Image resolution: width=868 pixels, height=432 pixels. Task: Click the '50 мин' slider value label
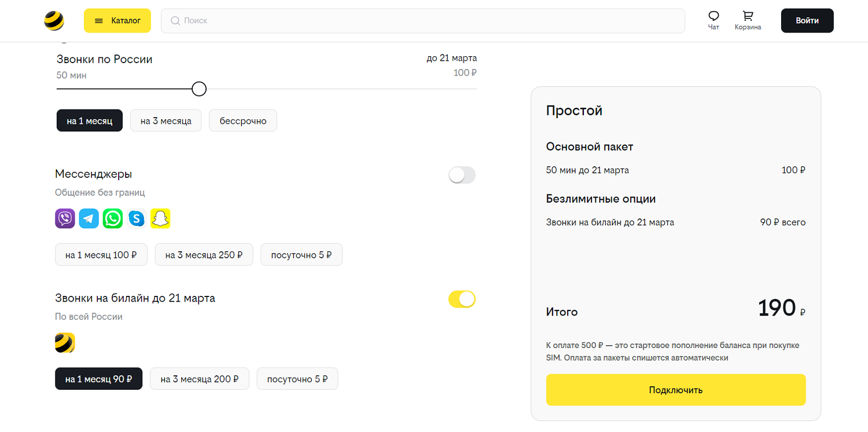(72, 75)
